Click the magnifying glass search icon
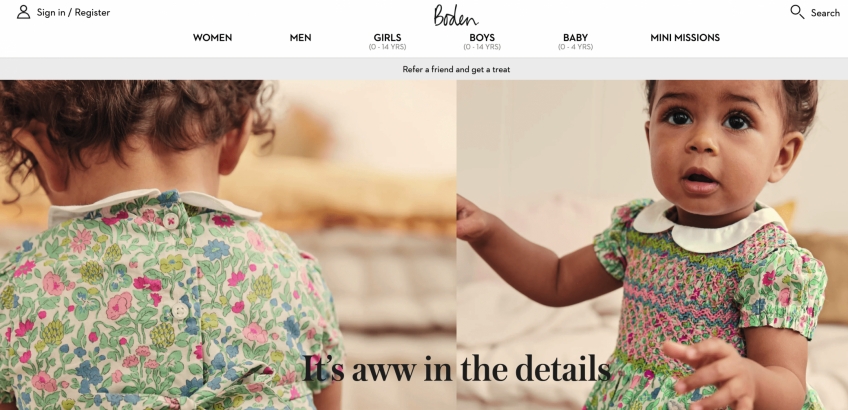 tap(797, 12)
